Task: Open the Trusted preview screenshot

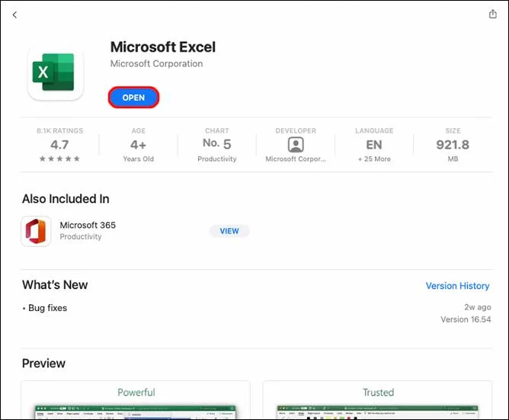Action: pyautogui.click(x=378, y=401)
